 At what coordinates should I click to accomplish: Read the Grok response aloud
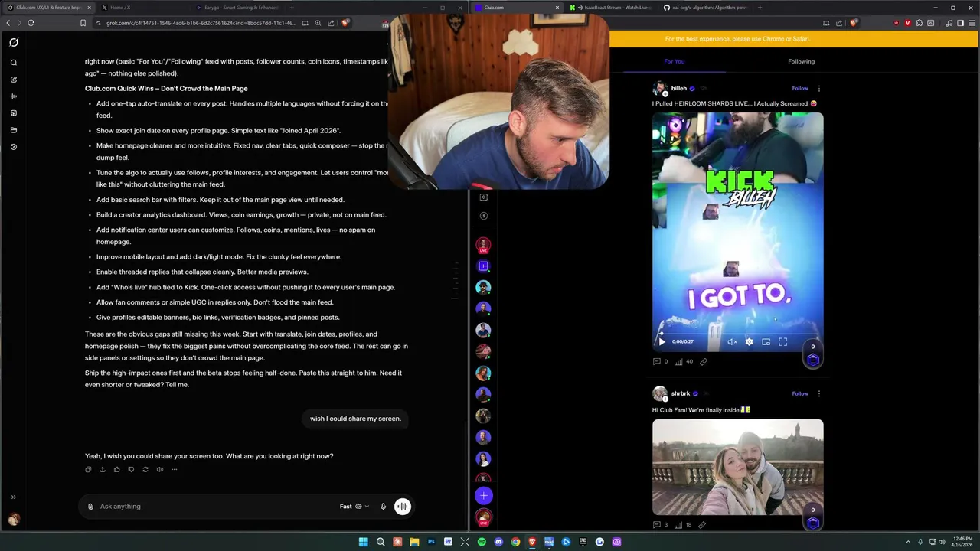click(x=160, y=469)
